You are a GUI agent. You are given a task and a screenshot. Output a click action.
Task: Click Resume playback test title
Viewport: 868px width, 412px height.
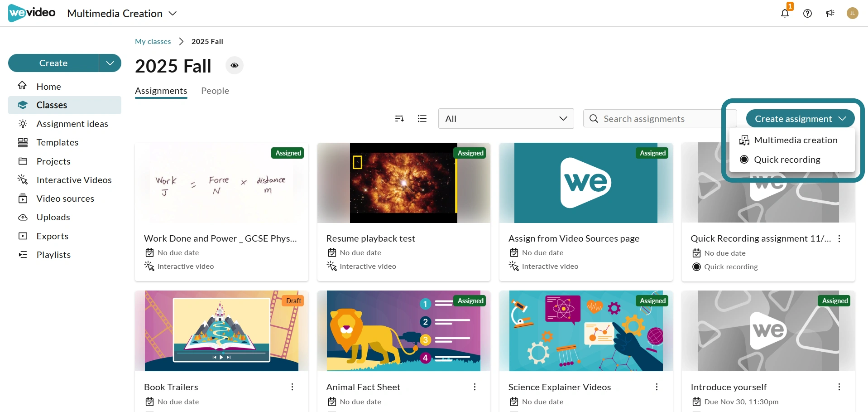pyautogui.click(x=371, y=238)
